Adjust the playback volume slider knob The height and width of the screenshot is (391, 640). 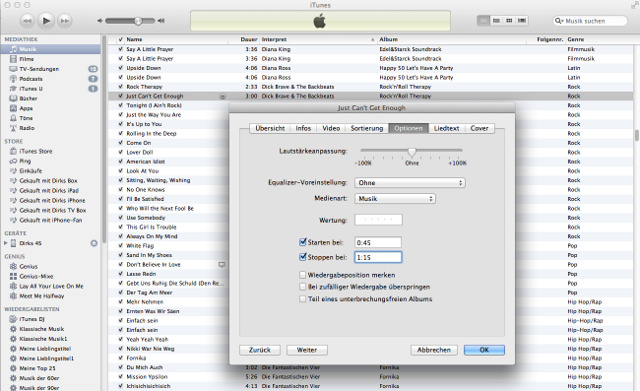(138, 21)
